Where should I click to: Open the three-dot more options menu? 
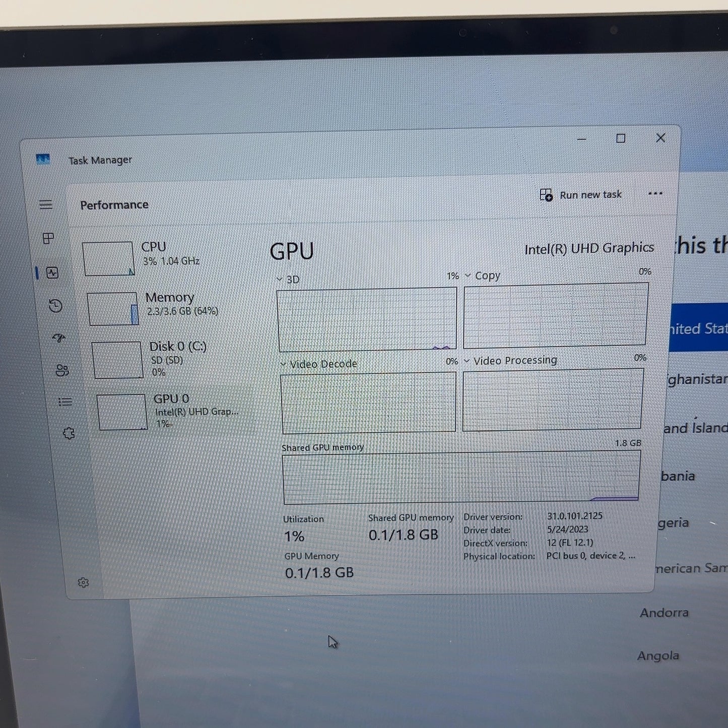[655, 193]
